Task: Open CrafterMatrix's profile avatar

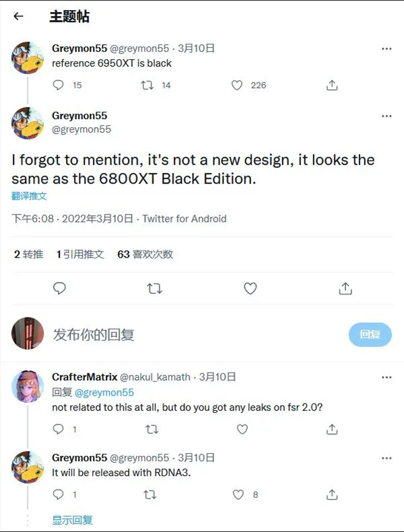Action: (x=28, y=387)
